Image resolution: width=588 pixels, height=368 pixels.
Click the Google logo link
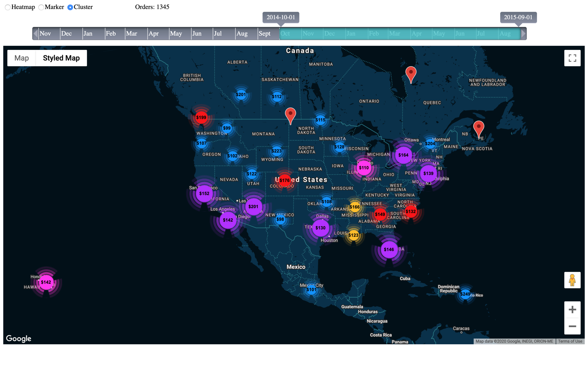tap(19, 338)
